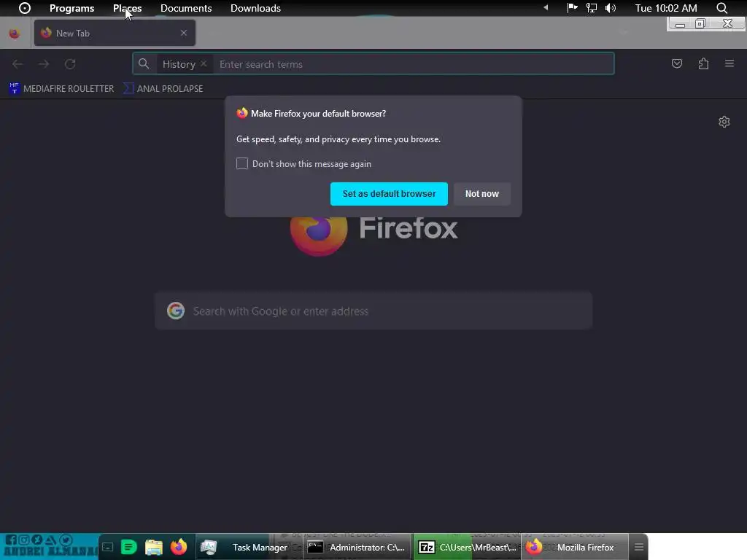The image size is (747, 560).
Task: Go back with the back arrow
Action: (x=18, y=64)
